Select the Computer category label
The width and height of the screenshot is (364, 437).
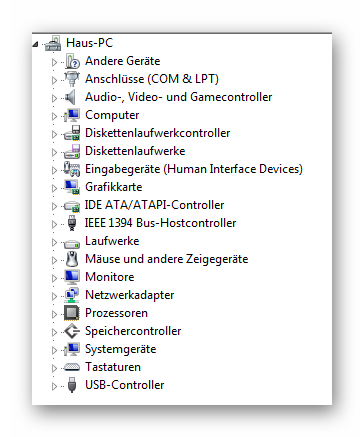pos(112,115)
